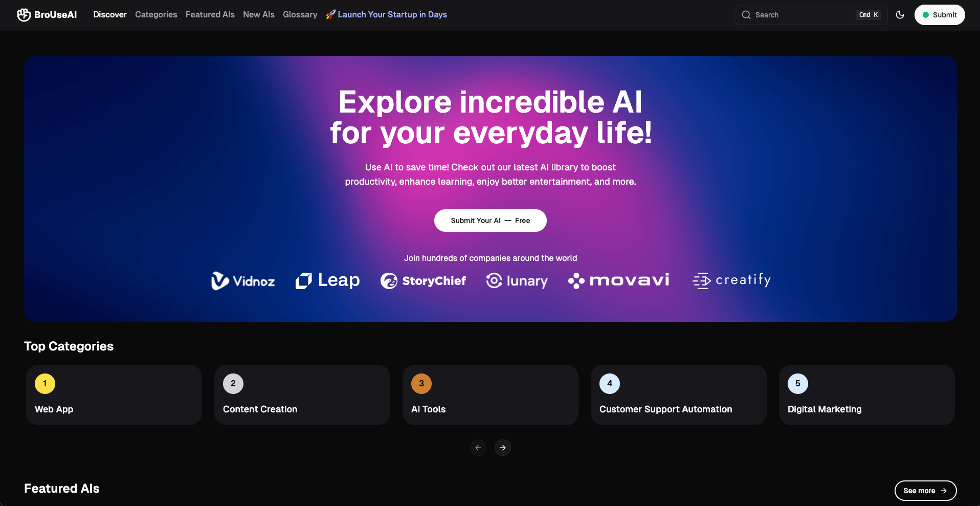Toggle dark mode with moon icon
Viewport: 980px width, 506px height.
point(900,15)
